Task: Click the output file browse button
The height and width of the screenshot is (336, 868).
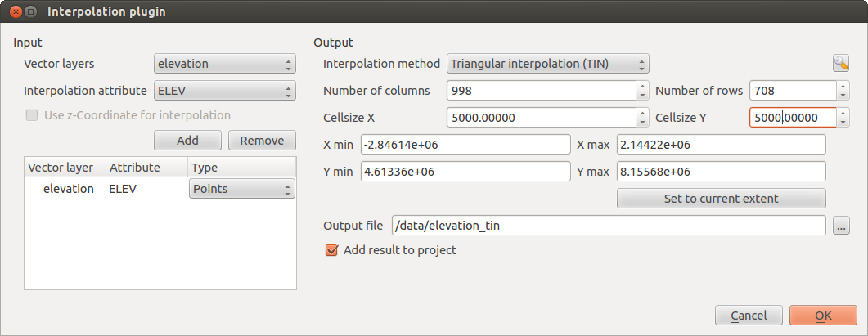Action: [841, 226]
